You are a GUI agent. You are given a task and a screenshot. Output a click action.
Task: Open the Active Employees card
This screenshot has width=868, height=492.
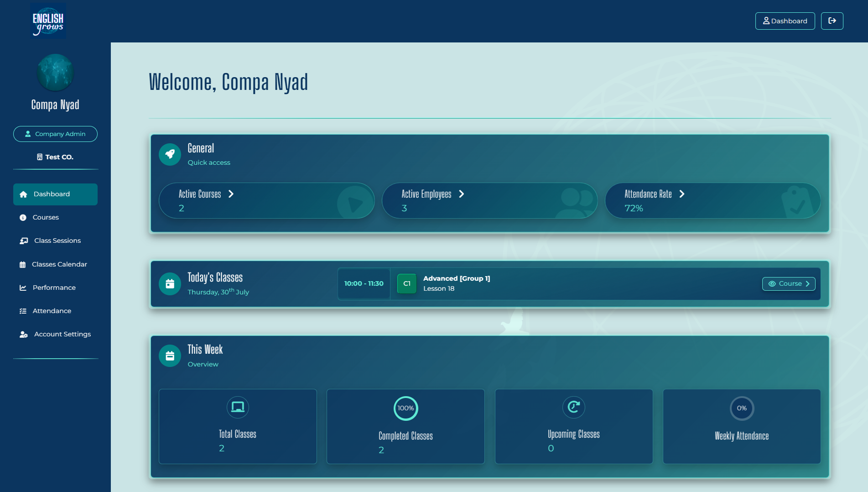pos(489,201)
